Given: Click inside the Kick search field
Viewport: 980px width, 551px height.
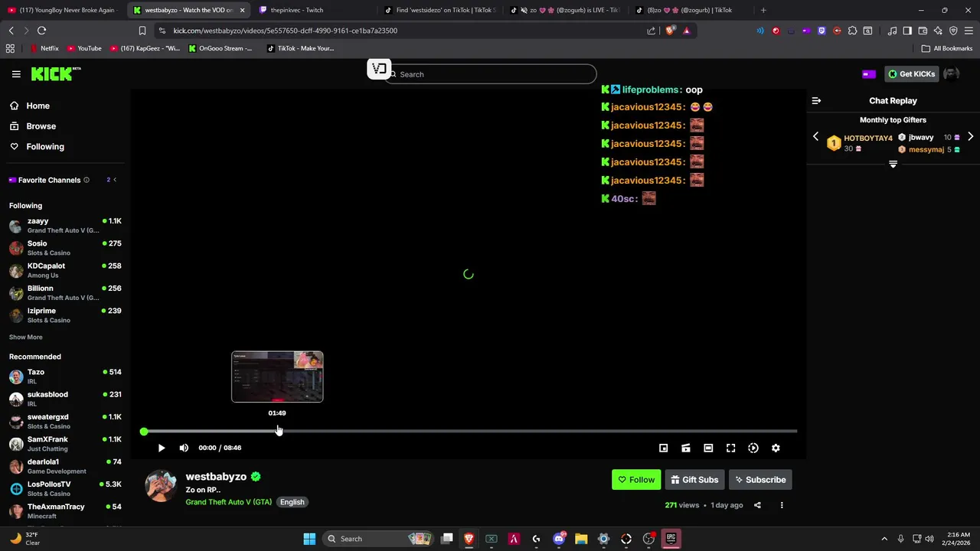Looking at the screenshot, I should (x=490, y=74).
